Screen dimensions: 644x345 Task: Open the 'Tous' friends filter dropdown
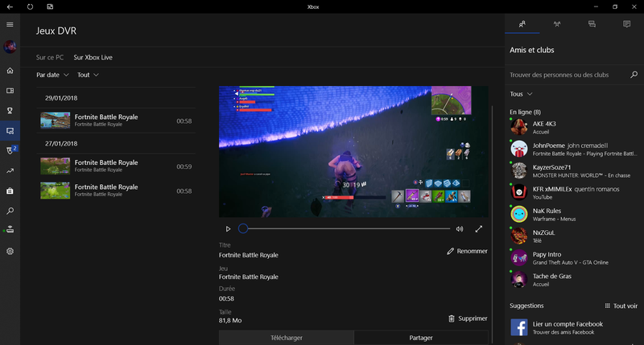[521, 94]
